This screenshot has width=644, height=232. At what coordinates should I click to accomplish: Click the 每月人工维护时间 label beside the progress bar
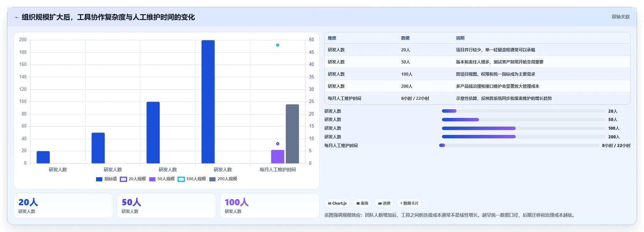coord(341,146)
